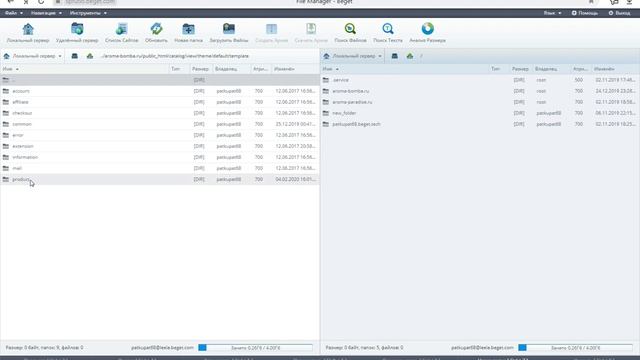Upload with Загрузить Файлы
Screen dimensions: 640x360
pyautogui.click(x=229, y=33)
